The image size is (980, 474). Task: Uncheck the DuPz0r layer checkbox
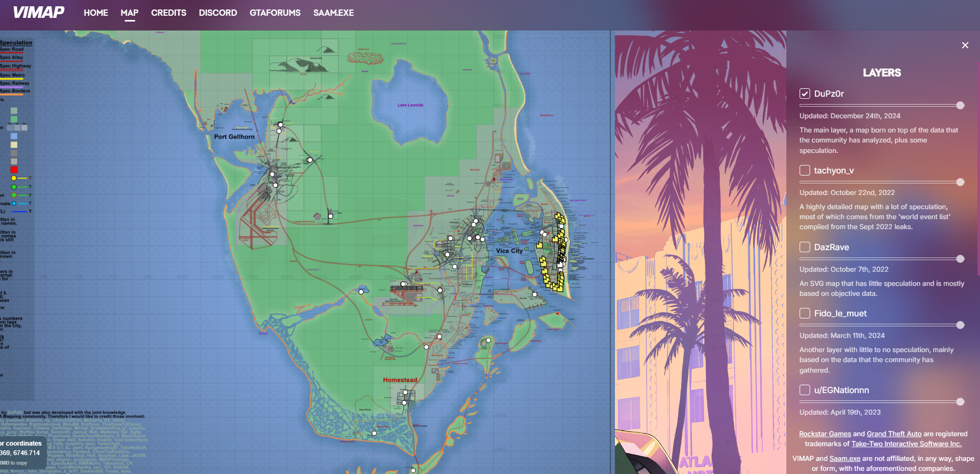click(x=805, y=94)
